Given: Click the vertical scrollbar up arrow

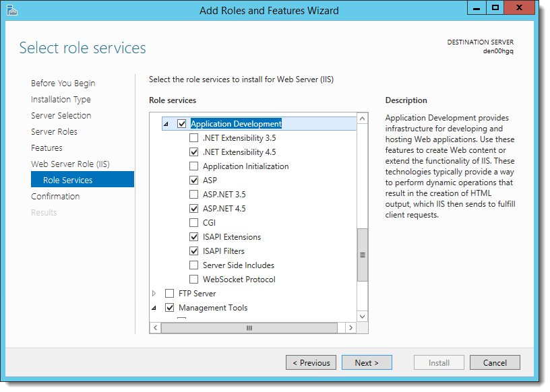Looking at the screenshot, I should click(x=363, y=119).
